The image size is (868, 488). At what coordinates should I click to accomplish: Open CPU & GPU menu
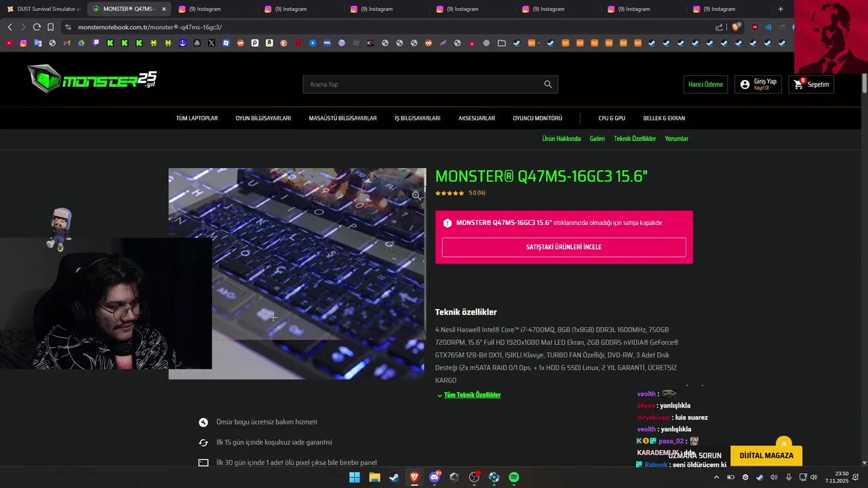point(612,118)
